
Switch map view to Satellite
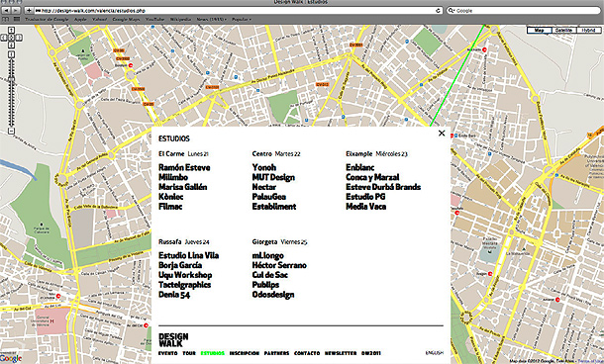click(x=563, y=30)
